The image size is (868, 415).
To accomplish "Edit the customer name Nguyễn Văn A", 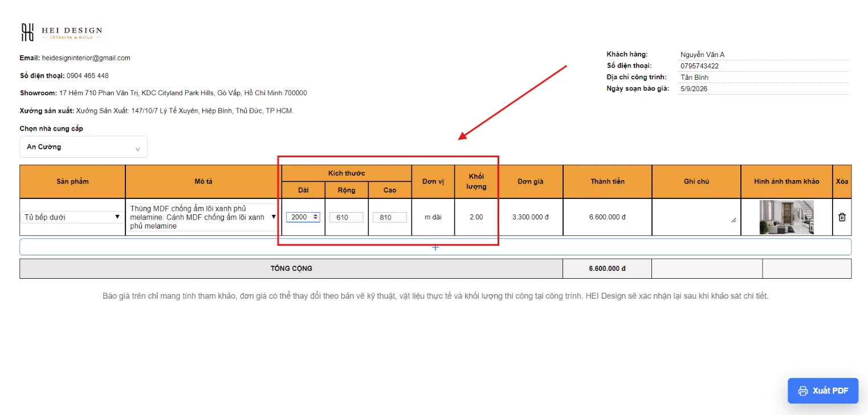I will [763, 55].
